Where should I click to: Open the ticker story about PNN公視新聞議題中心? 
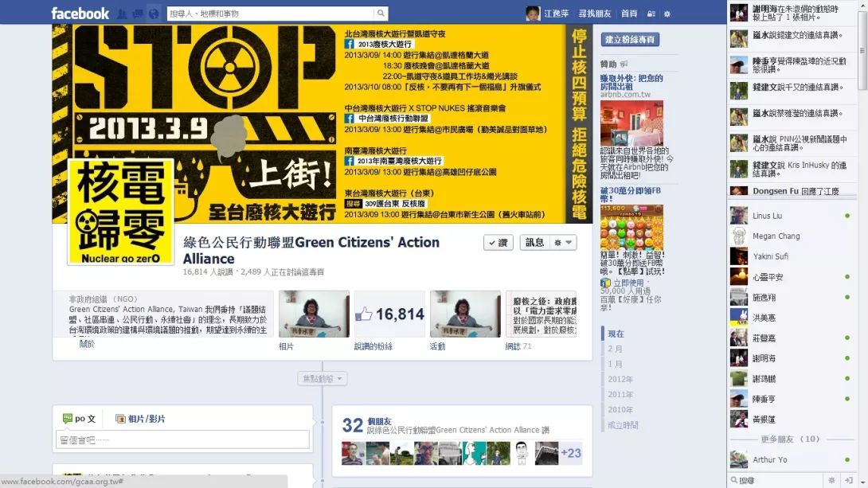(792, 143)
